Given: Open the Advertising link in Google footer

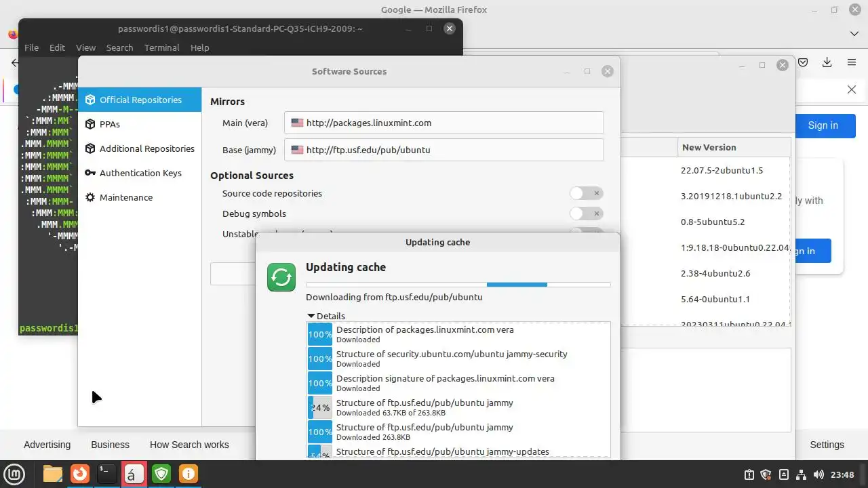Looking at the screenshot, I should 47,445.
